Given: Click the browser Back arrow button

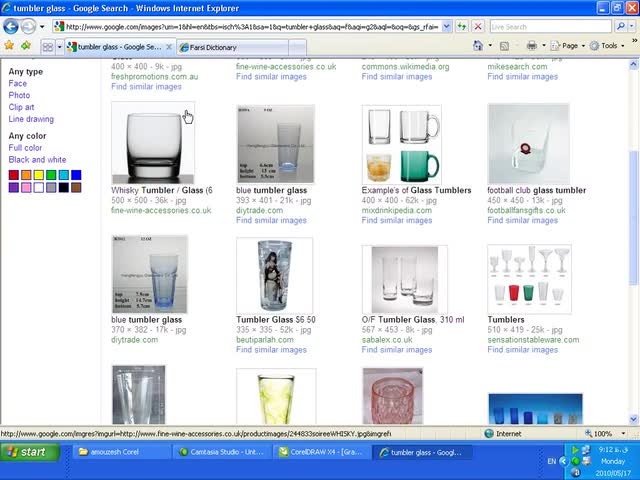Looking at the screenshot, I should coord(11,27).
